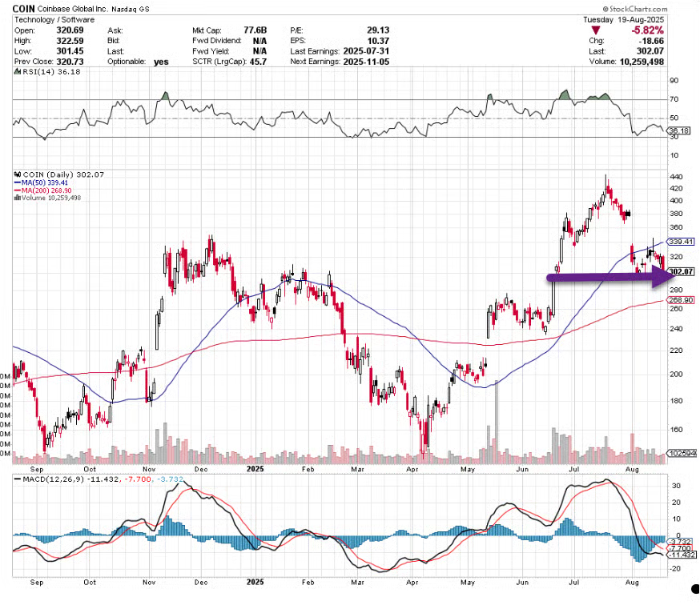Select the High value 322.59
The width and height of the screenshot is (700, 605).
70,41
